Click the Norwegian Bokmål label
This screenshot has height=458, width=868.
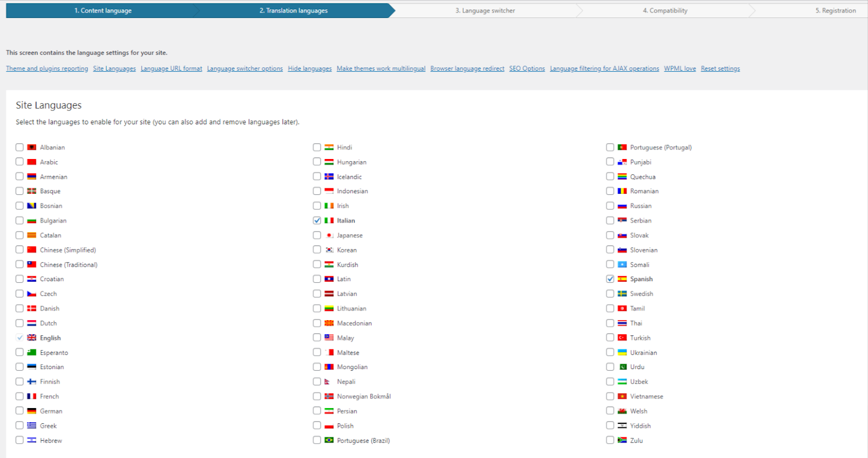click(363, 397)
